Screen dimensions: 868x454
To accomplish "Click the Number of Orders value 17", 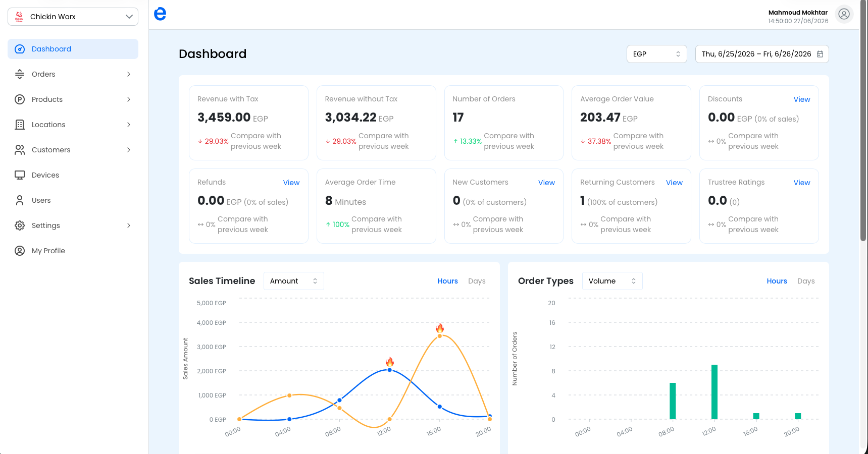I will pos(458,118).
